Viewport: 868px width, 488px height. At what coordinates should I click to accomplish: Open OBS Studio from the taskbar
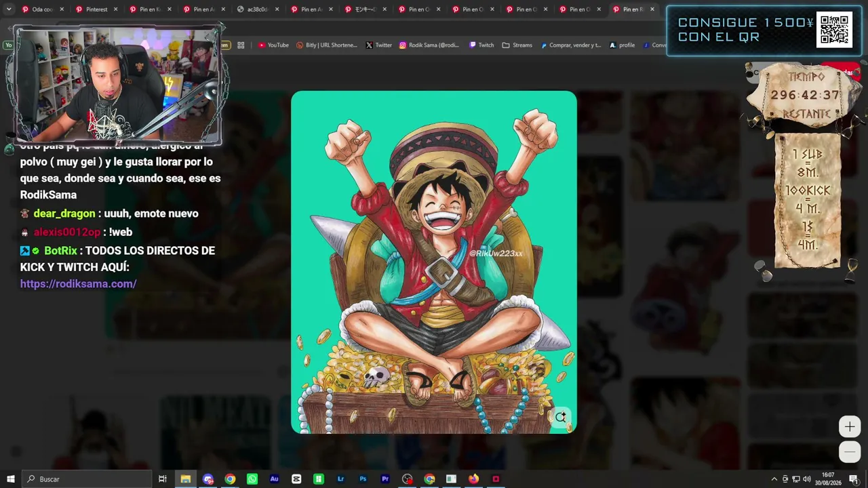(407, 479)
